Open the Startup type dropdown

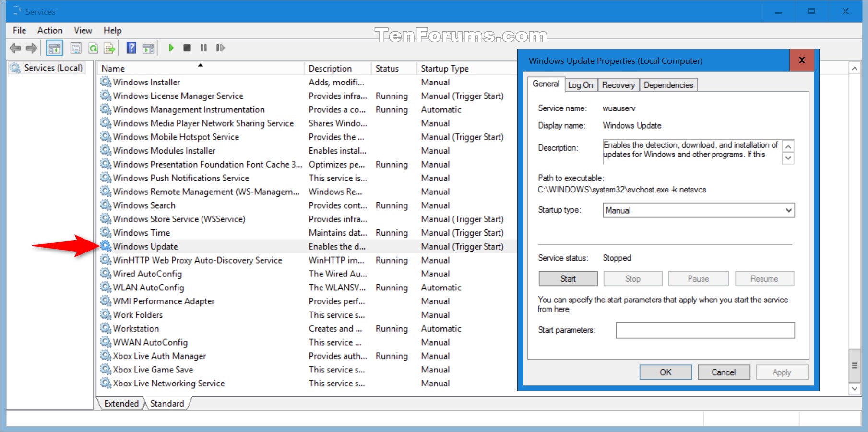pos(699,210)
